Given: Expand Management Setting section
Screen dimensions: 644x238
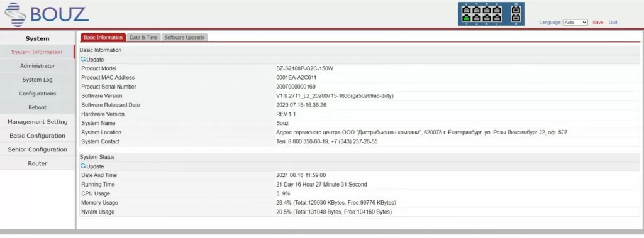Looking at the screenshot, I should pos(37,121).
